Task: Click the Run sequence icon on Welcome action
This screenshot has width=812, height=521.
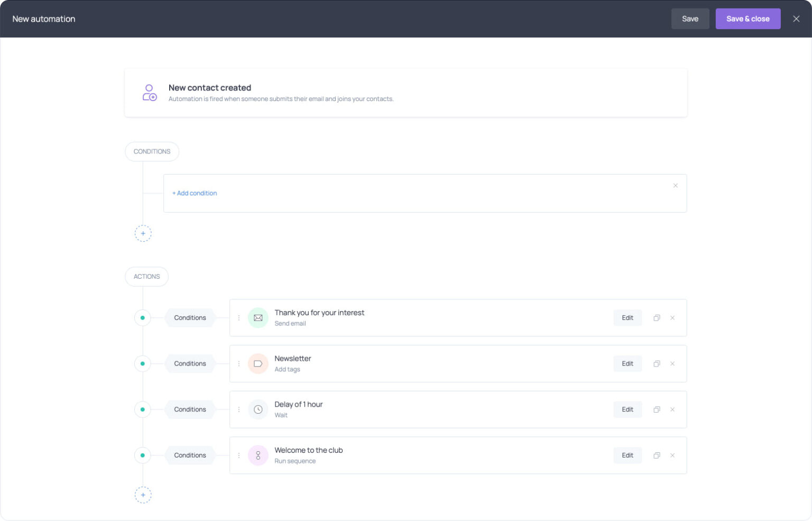Action: point(258,455)
